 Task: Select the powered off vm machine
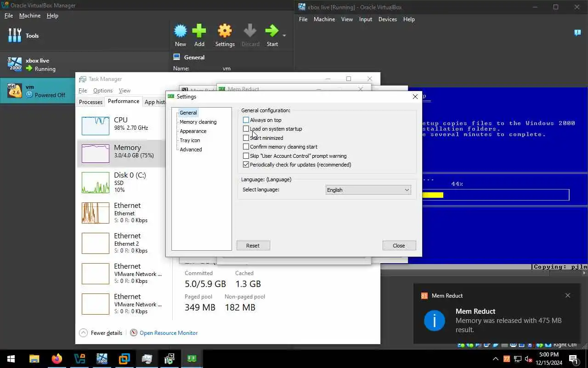coord(37,91)
